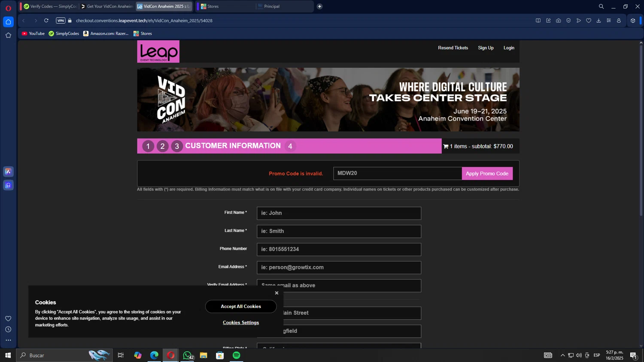Jump to checkout step 4 circle
This screenshot has height=362, width=644.
tap(290, 146)
